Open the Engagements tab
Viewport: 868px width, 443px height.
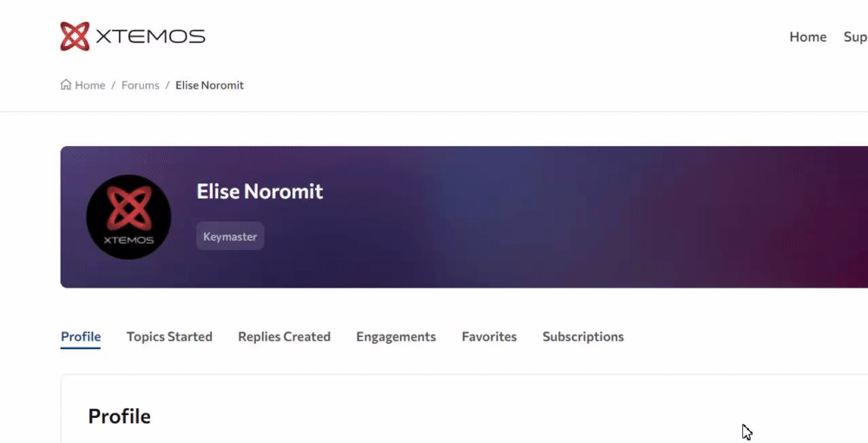point(396,337)
